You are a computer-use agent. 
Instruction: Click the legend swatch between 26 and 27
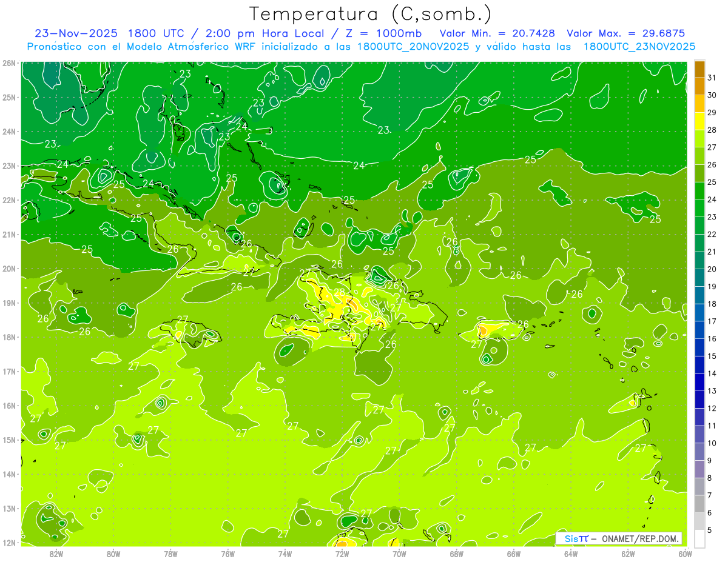pyautogui.click(x=699, y=156)
